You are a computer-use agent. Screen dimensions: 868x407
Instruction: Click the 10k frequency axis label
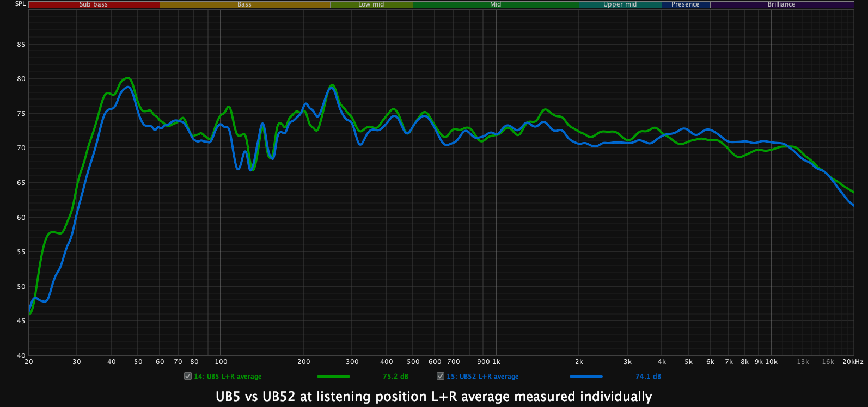pyautogui.click(x=771, y=362)
